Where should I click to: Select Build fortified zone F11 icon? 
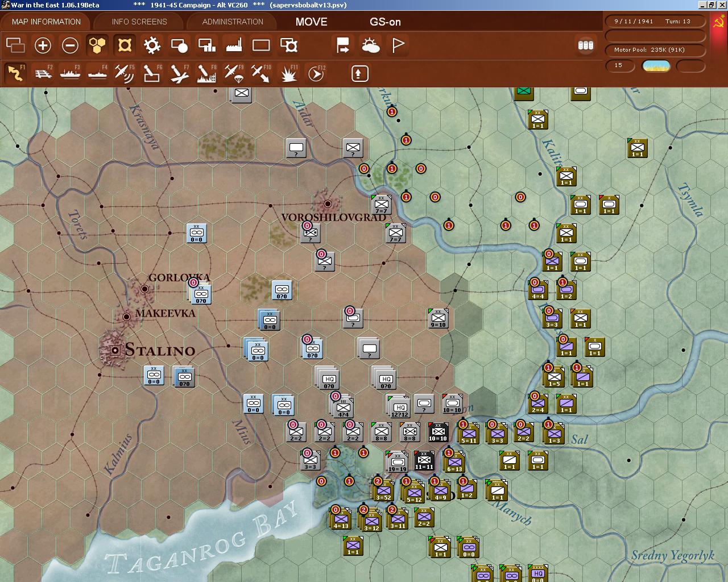pos(289,73)
